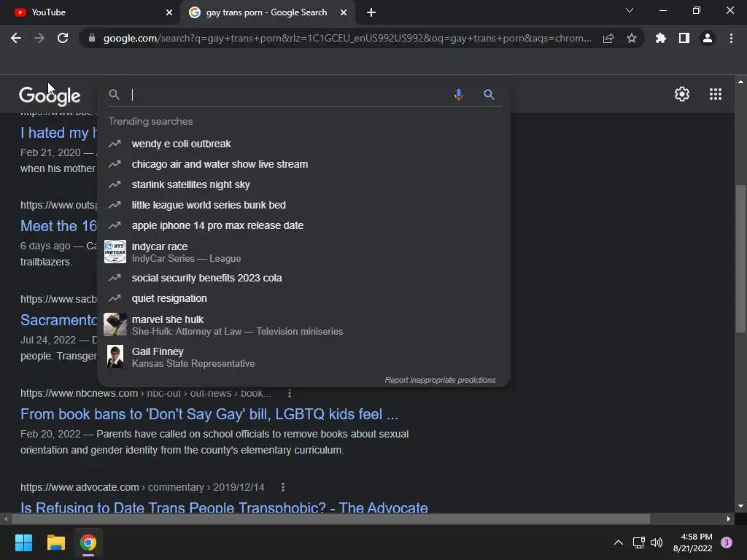The height and width of the screenshot is (560, 747).
Task: Click the scroll down arrow
Action: coord(740,506)
